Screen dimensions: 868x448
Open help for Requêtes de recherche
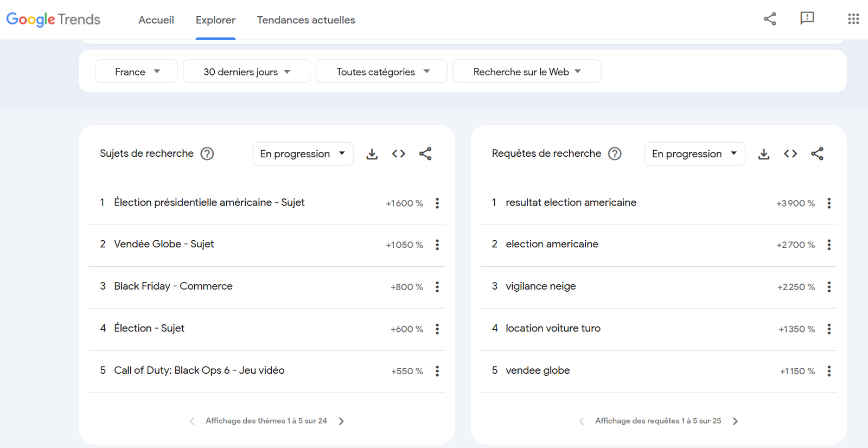[615, 153]
